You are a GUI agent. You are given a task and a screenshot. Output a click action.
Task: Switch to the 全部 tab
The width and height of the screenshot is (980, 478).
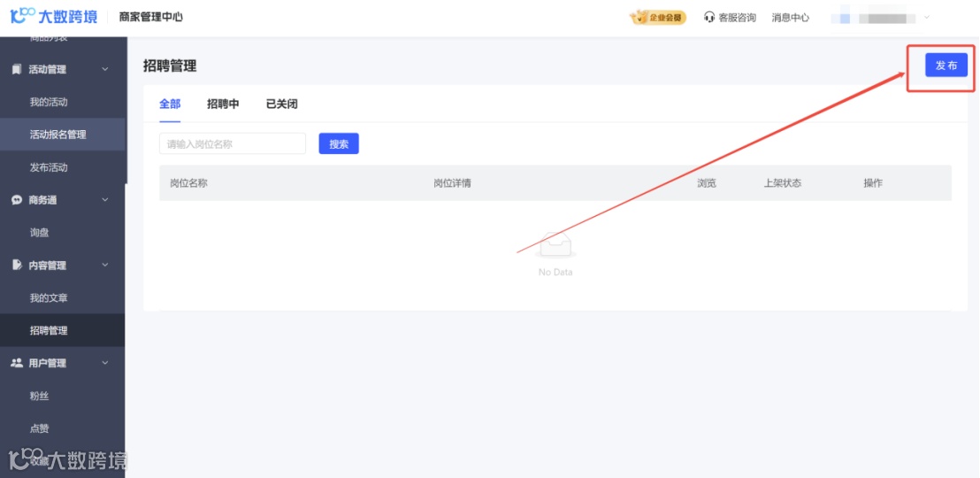tap(170, 104)
